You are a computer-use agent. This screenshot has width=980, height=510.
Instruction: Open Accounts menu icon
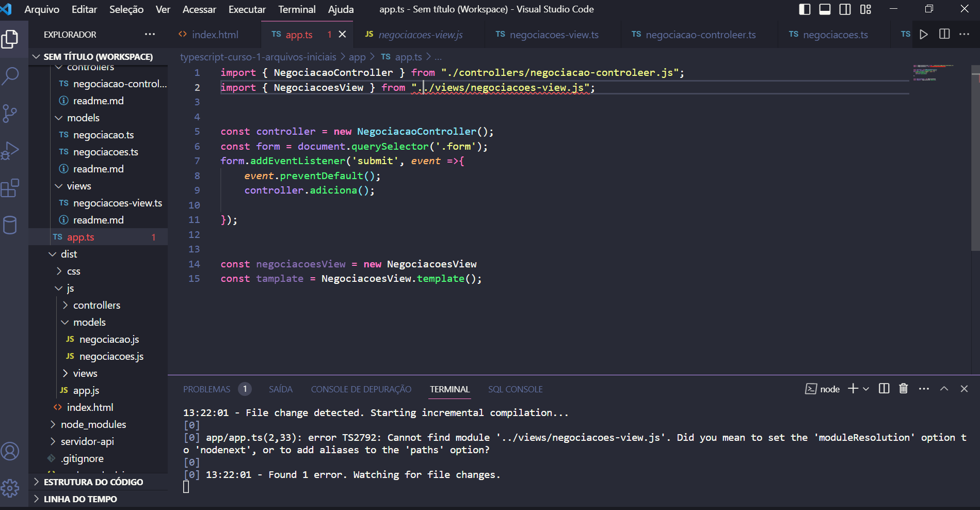(x=10, y=451)
